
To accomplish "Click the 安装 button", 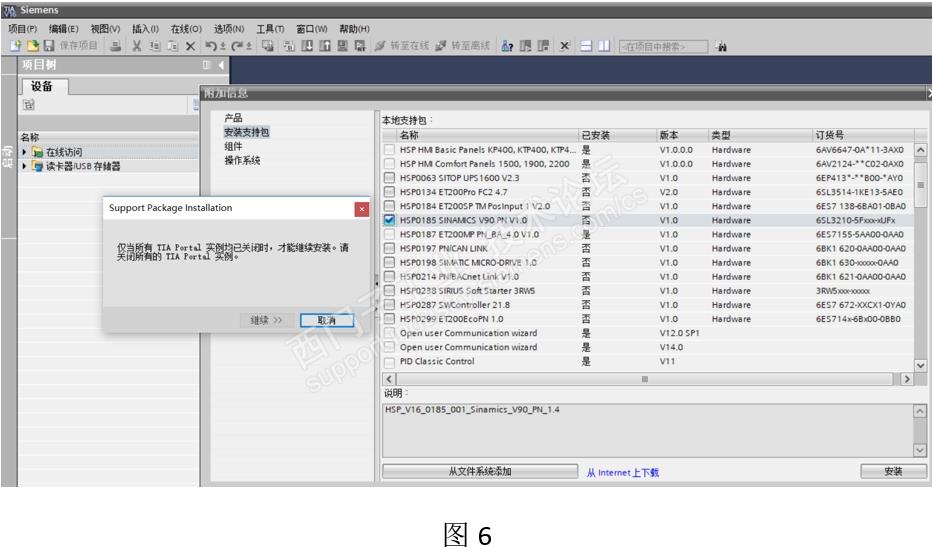I will pyautogui.click(x=893, y=471).
